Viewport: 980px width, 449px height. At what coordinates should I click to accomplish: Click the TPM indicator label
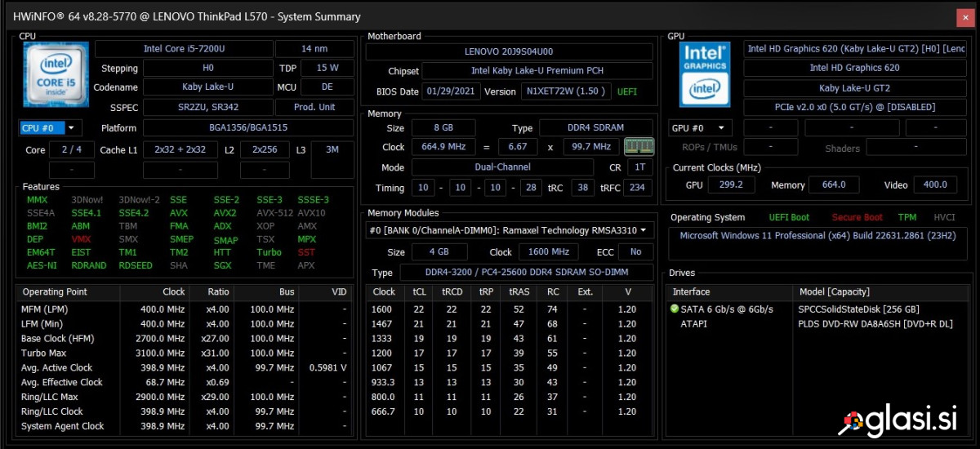[906, 218]
